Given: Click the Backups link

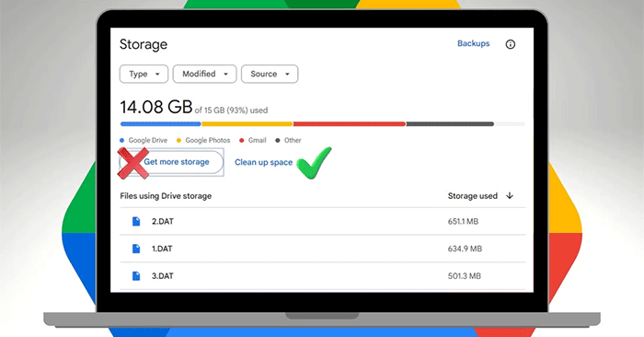Looking at the screenshot, I should point(474,43).
